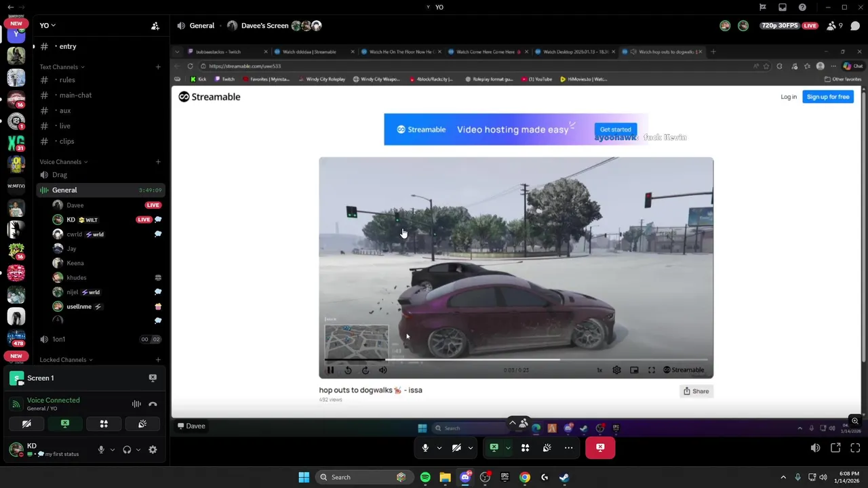The height and width of the screenshot is (488, 868).
Task: Click Share below the Streamable video
Action: tap(696, 391)
